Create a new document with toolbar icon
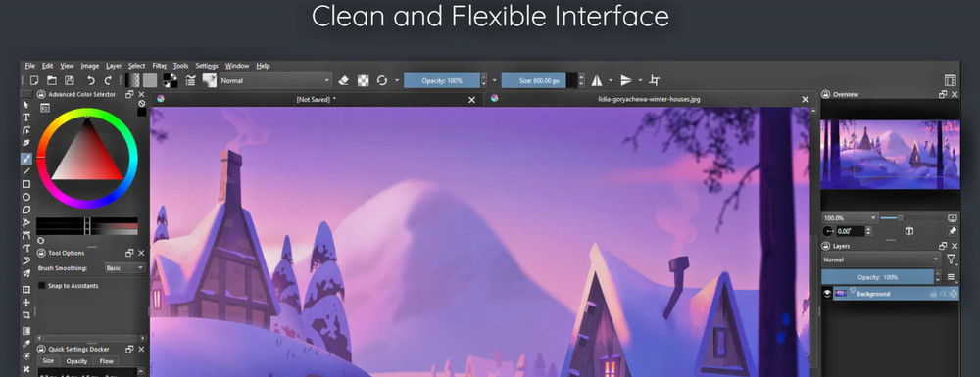980x377 pixels. 35,80
